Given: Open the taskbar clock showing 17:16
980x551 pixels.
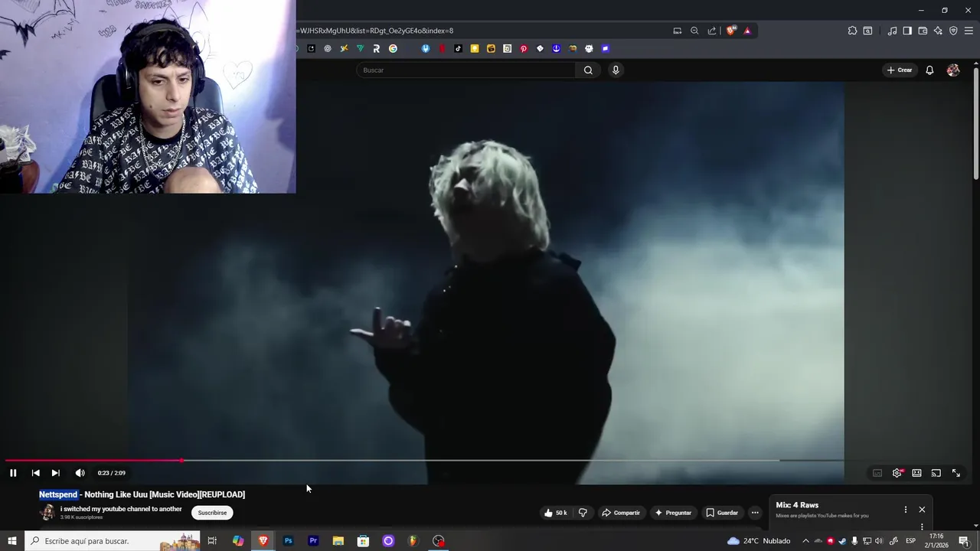Looking at the screenshot, I should coord(936,541).
